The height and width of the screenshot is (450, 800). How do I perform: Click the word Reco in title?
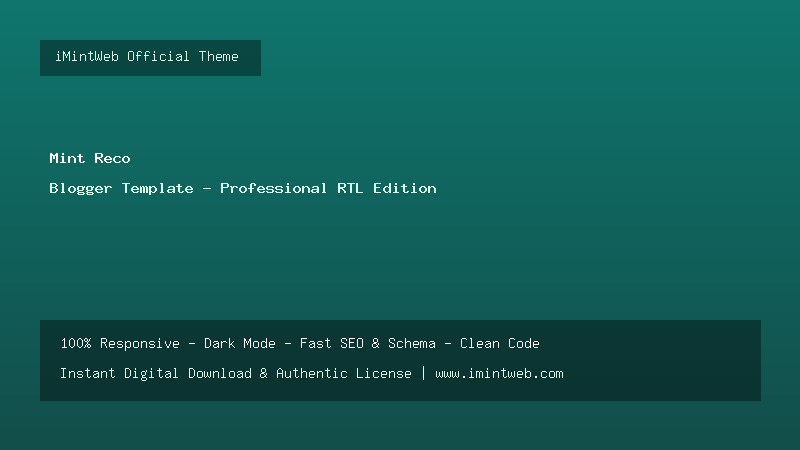pos(112,158)
